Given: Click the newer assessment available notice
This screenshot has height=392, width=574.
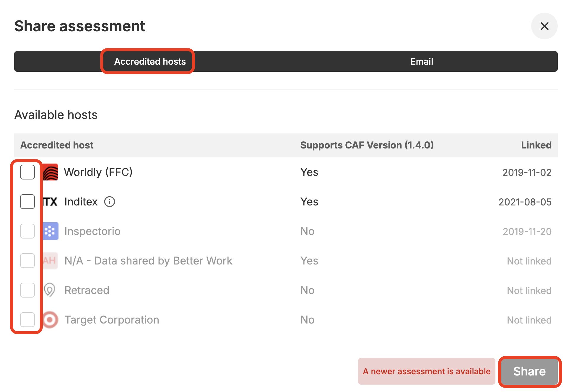Looking at the screenshot, I should click(426, 371).
